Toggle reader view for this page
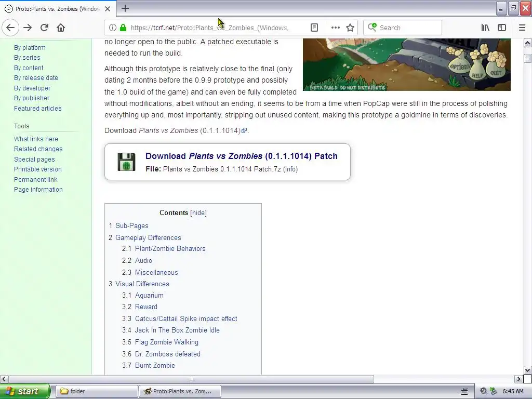 314,28
